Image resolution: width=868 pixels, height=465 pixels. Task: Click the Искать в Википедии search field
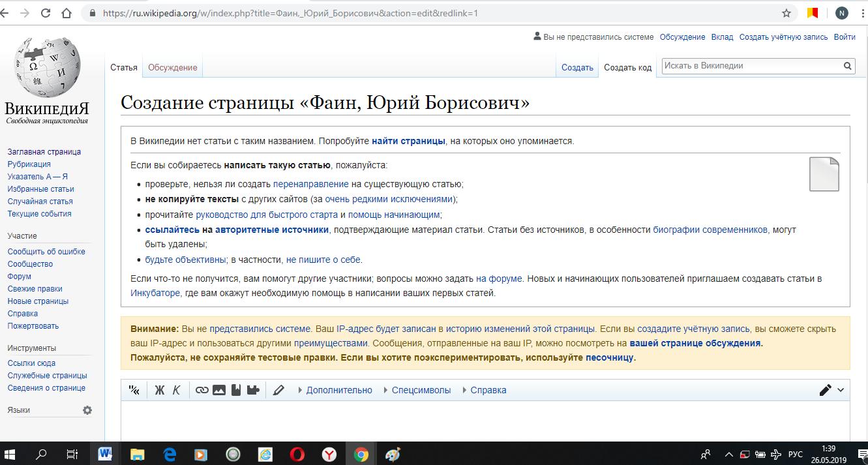point(750,66)
